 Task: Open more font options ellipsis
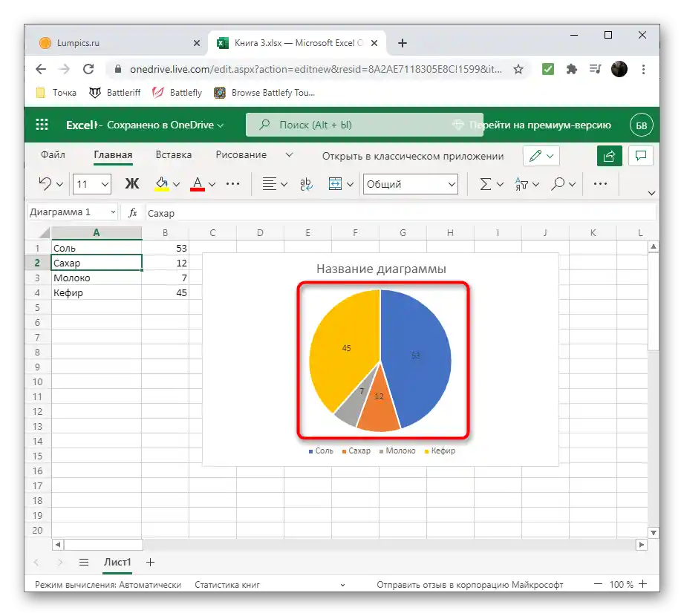coord(232,184)
